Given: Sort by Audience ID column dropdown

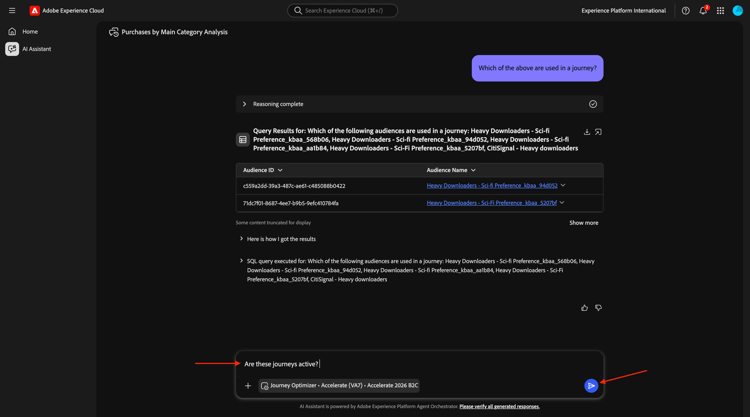Looking at the screenshot, I should [x=280, y=170].
